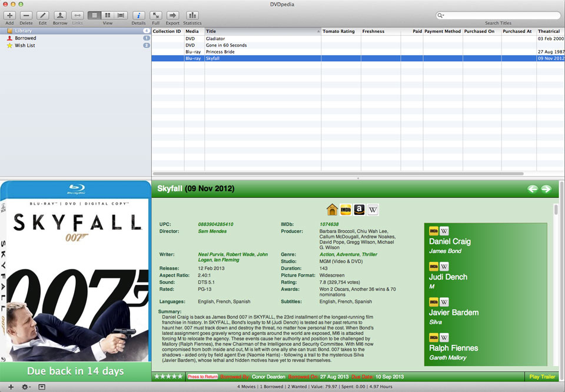Viewport: 565px width, 392px height.
Task: Switch to cover flow view mode
Action: pos(121,15)
